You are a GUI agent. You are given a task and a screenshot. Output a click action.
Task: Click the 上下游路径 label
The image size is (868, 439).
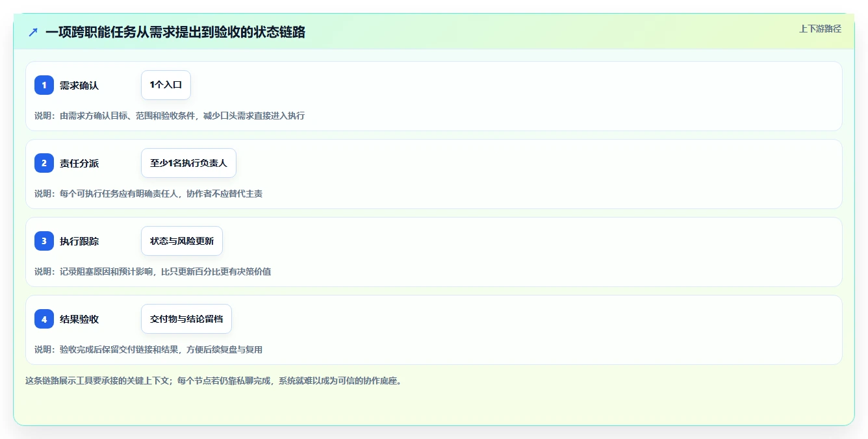(820, 29)
